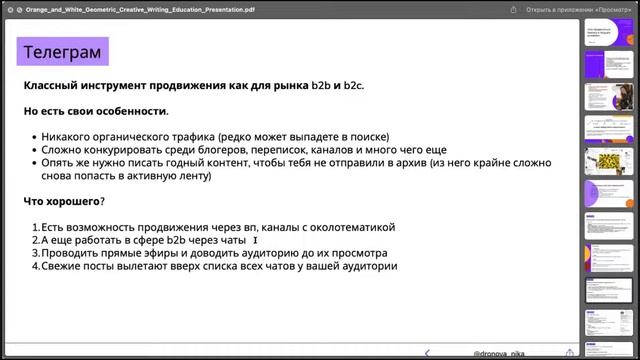Click the «Опять же нужно писать годный контент» bullet

pyautogui.click(x=296, y=163)
